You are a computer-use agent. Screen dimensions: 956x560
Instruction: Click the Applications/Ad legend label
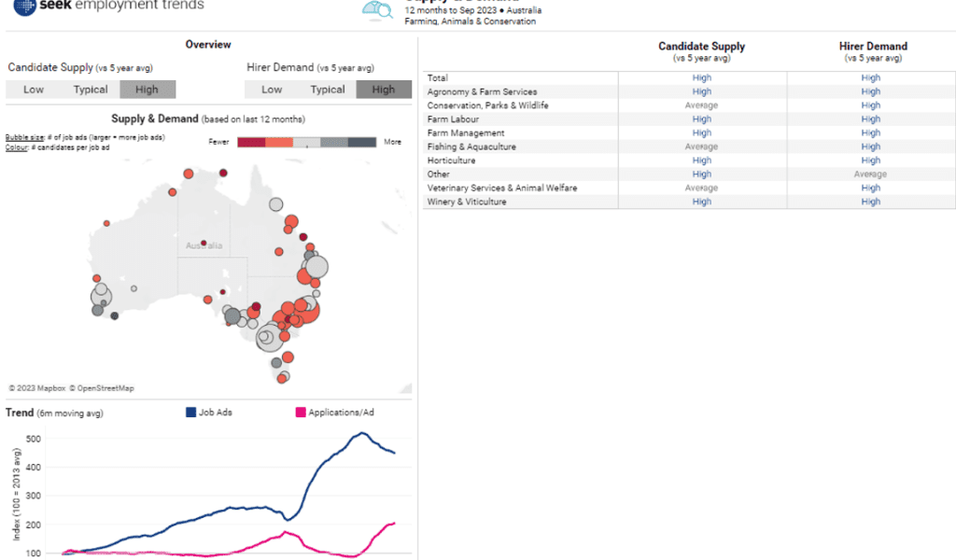pos(342,413)
